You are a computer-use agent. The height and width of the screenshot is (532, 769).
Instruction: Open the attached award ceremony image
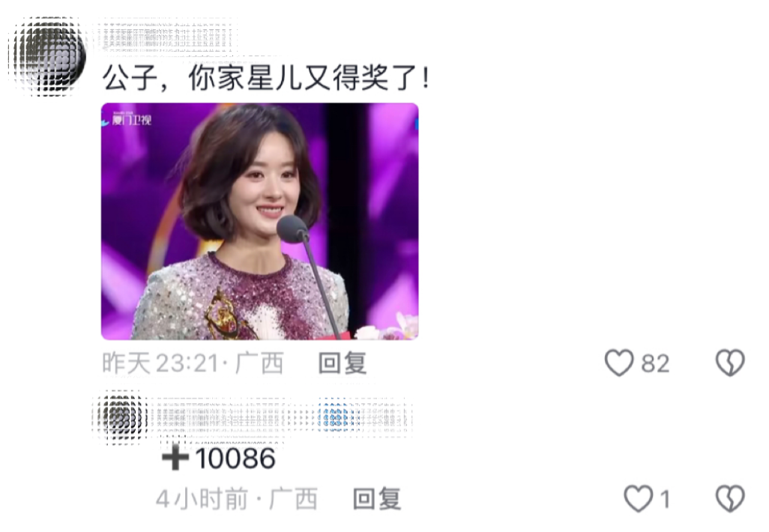click(260, 221)
